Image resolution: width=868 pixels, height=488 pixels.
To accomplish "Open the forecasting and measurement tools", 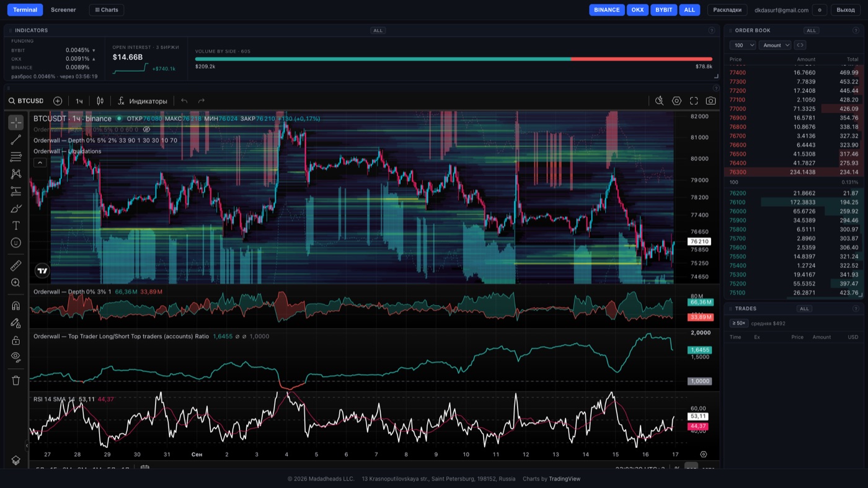I will tap(16, 192).
